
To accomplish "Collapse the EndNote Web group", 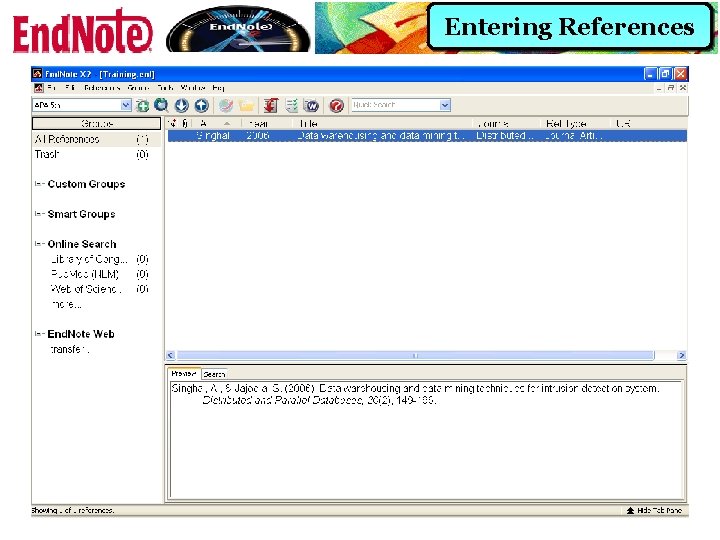I will [39, 334].
